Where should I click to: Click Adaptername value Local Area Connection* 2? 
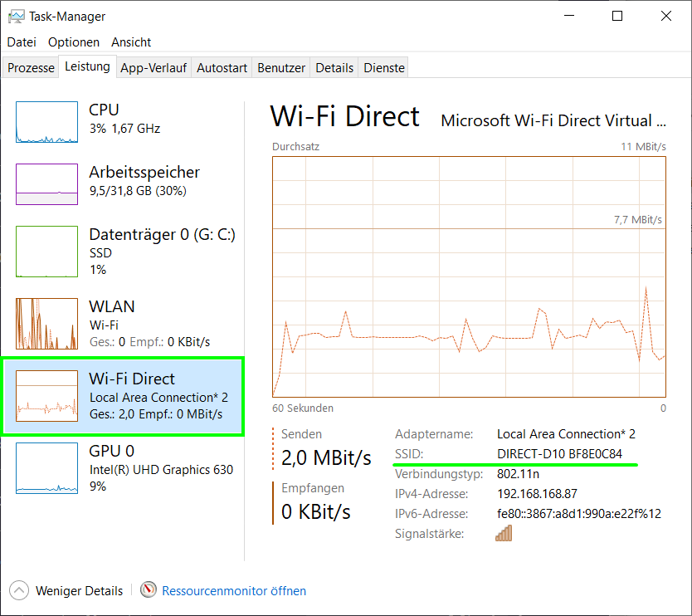click(x=566, y=434)
